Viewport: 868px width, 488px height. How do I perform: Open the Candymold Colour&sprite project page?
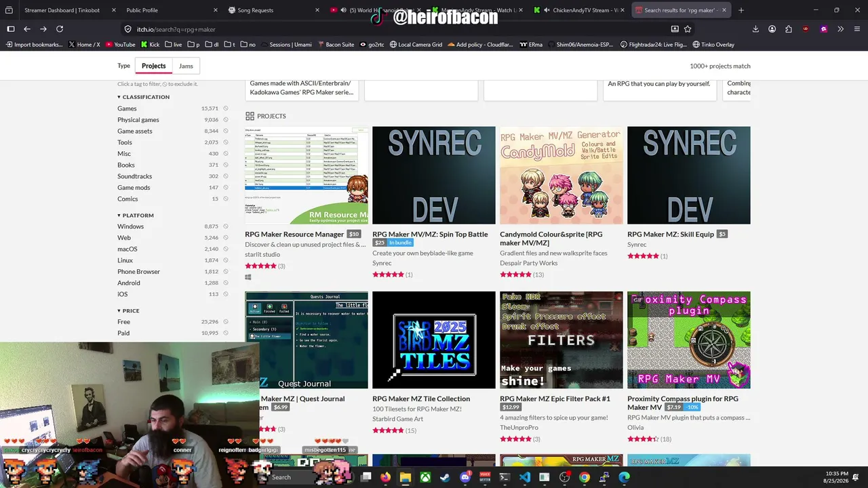551,239
